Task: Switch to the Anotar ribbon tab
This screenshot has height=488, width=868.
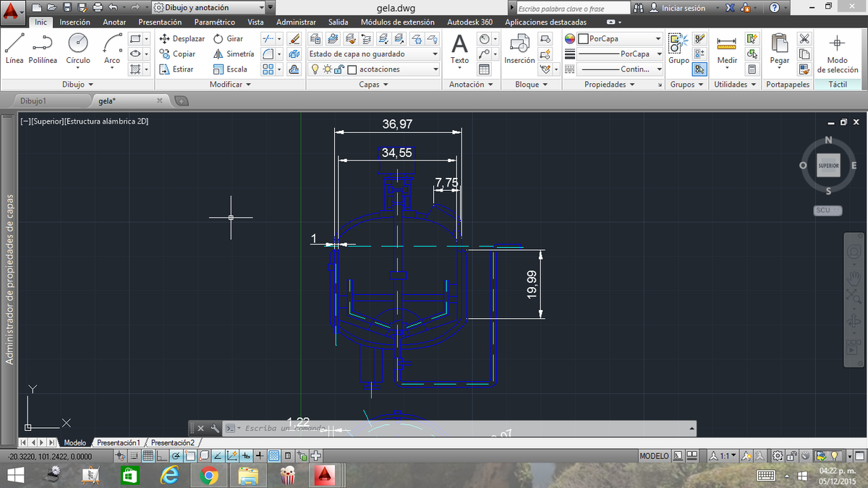Action: coord(114,22)
